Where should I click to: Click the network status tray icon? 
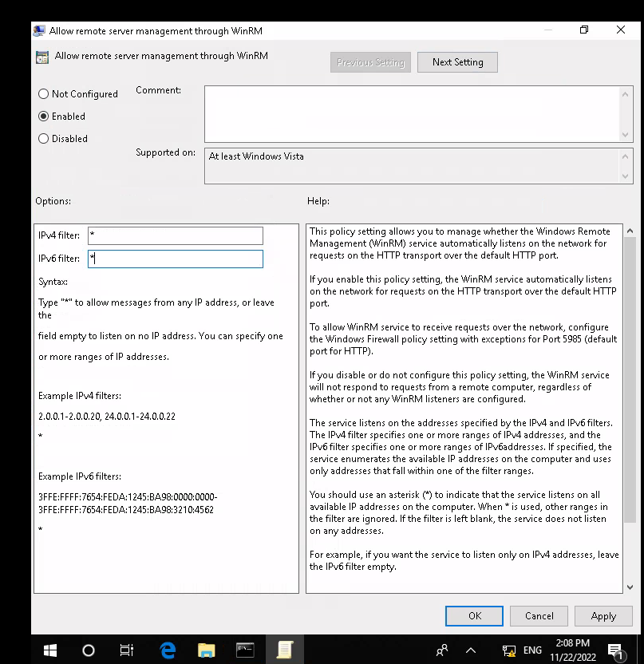pyautogui.click(x=508, y=650)
